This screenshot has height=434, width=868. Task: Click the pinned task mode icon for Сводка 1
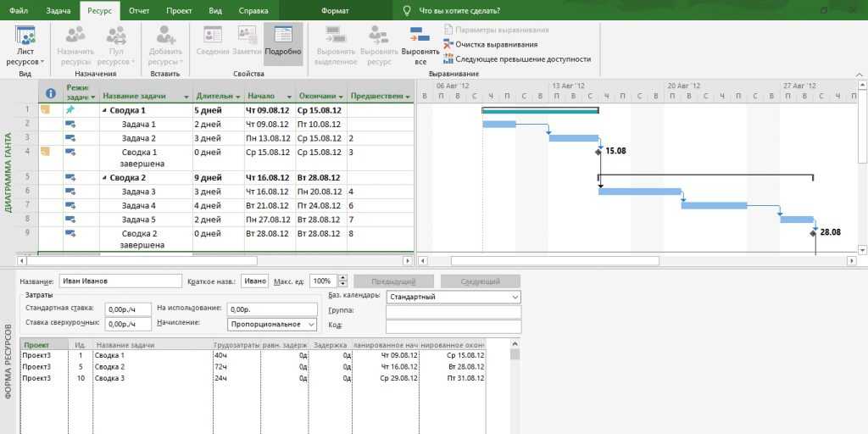70,109
